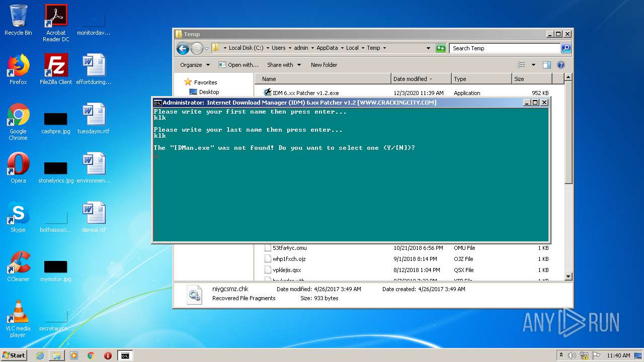644x362 pixels.
Task: Open Windows Explorer taskbar button
Action: (x=57, y=355)
